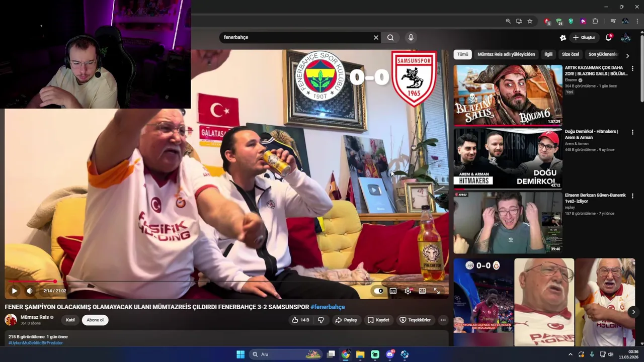The width and height of the screenshot is (644, 362).
Task: Open the Teşekkürler thanks button
Action: click(x=415, y=320)
